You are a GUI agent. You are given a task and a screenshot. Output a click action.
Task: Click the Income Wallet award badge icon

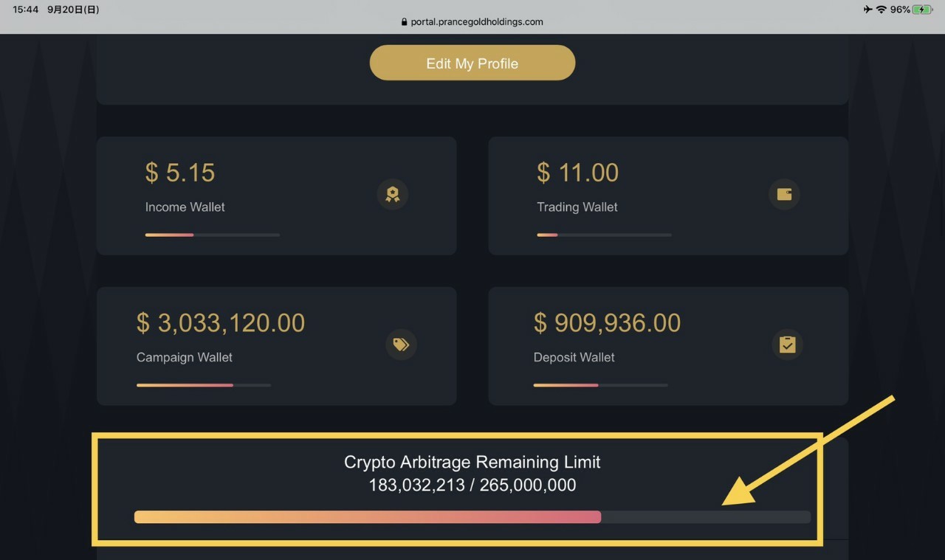click(393, 194)
